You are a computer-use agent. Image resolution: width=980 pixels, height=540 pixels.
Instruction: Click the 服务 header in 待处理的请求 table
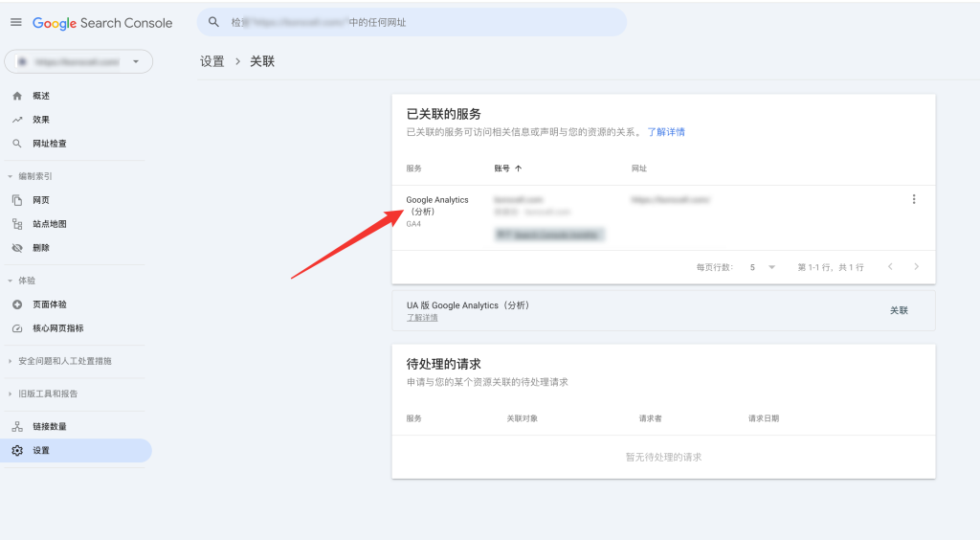413,418
